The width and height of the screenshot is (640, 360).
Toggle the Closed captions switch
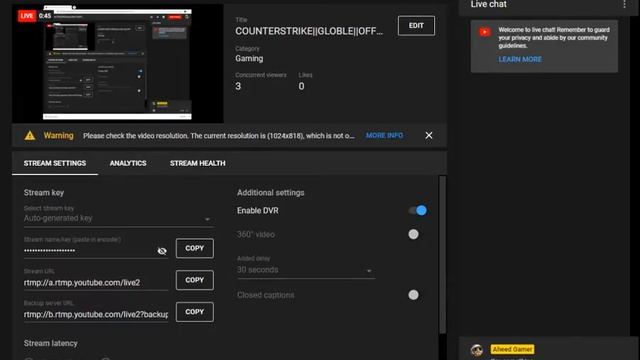click(413, 295)
